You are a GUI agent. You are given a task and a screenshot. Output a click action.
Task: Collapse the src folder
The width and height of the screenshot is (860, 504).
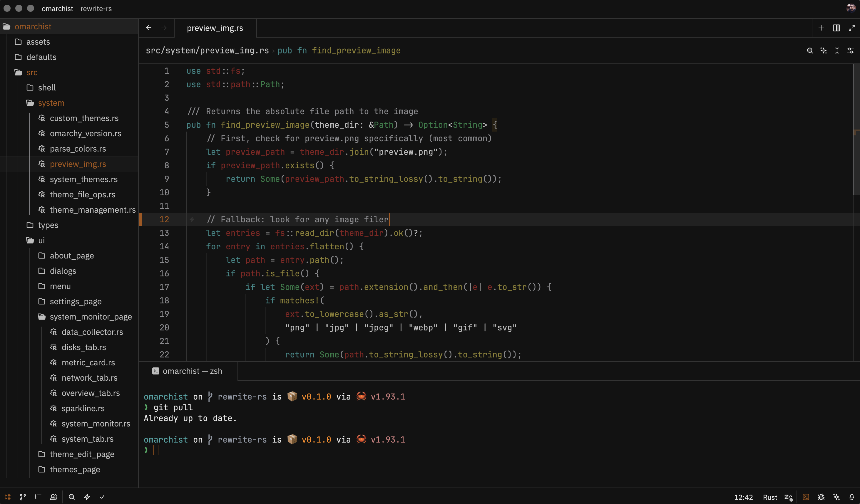tap(69, 72)
